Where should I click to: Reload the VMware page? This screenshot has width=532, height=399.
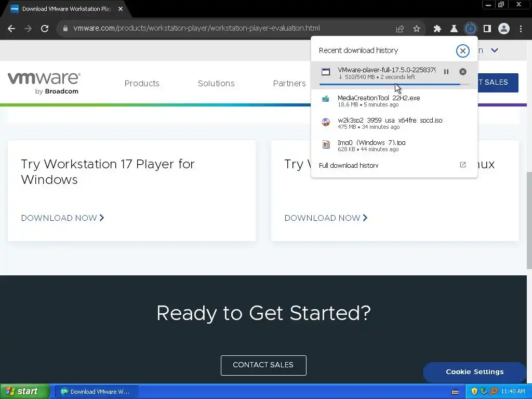[x=45, y=29]
